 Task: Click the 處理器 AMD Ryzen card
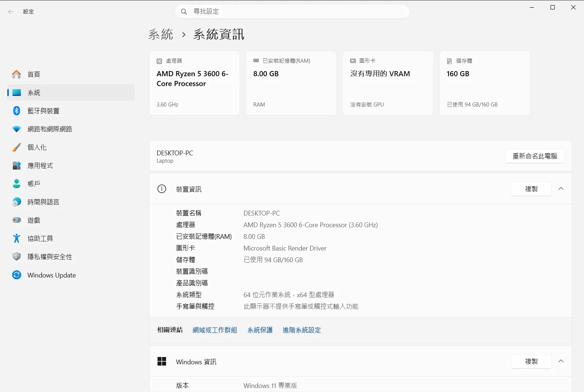click(x=195, y=83)
